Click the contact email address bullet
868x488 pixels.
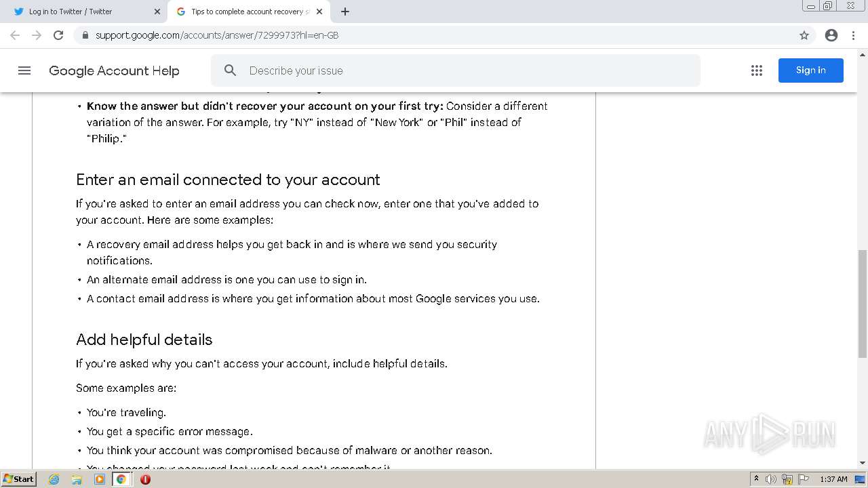(313, 298)
